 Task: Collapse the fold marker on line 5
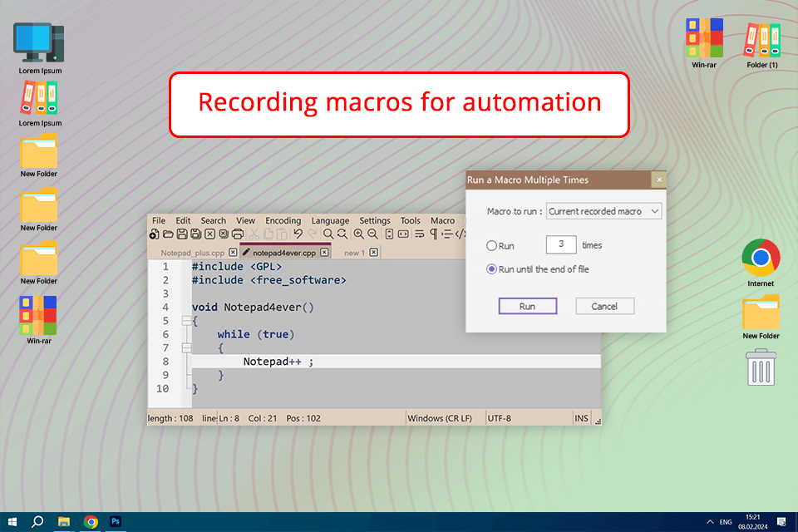pyautogui.click(x=187, y=321)
